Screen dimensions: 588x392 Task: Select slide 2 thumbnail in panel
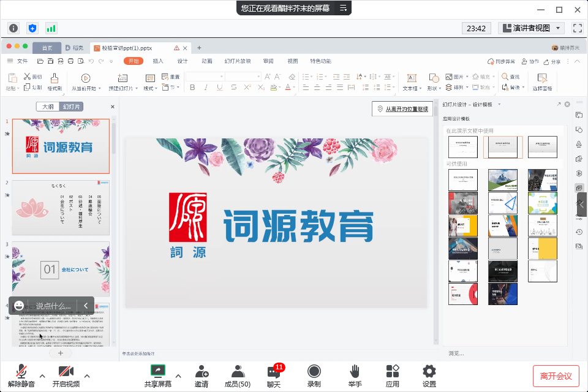pyautogui.click(x=61, y=208)
